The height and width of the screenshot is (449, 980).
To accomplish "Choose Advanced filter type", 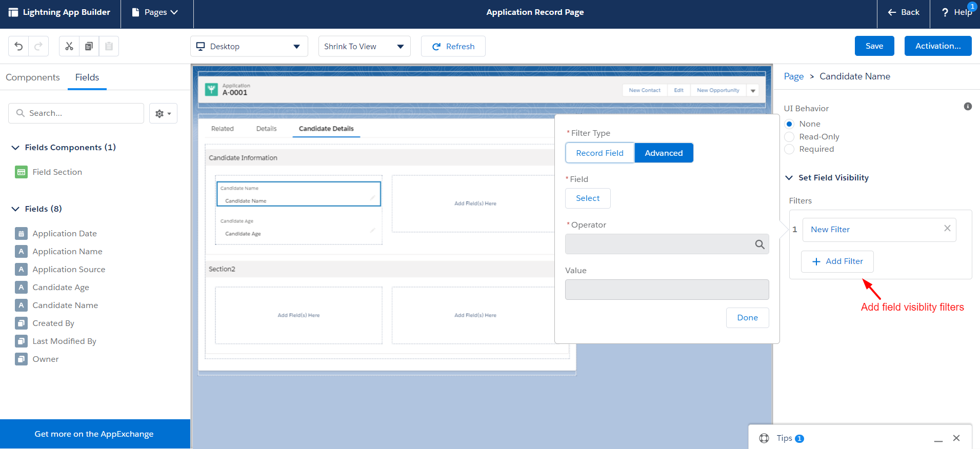I will 664,153.
